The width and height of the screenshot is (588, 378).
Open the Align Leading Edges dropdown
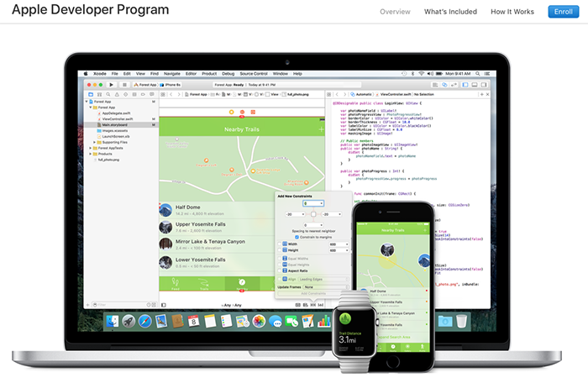(323, 279)
